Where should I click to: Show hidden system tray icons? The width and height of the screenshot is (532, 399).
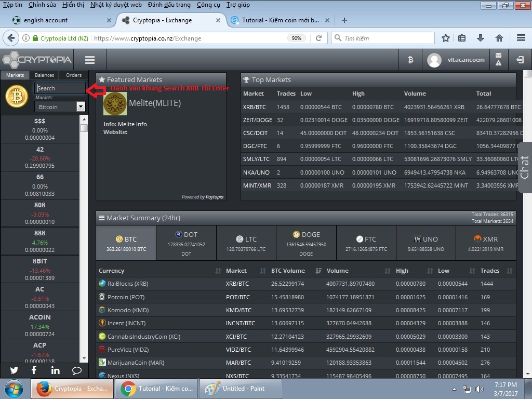454,389
